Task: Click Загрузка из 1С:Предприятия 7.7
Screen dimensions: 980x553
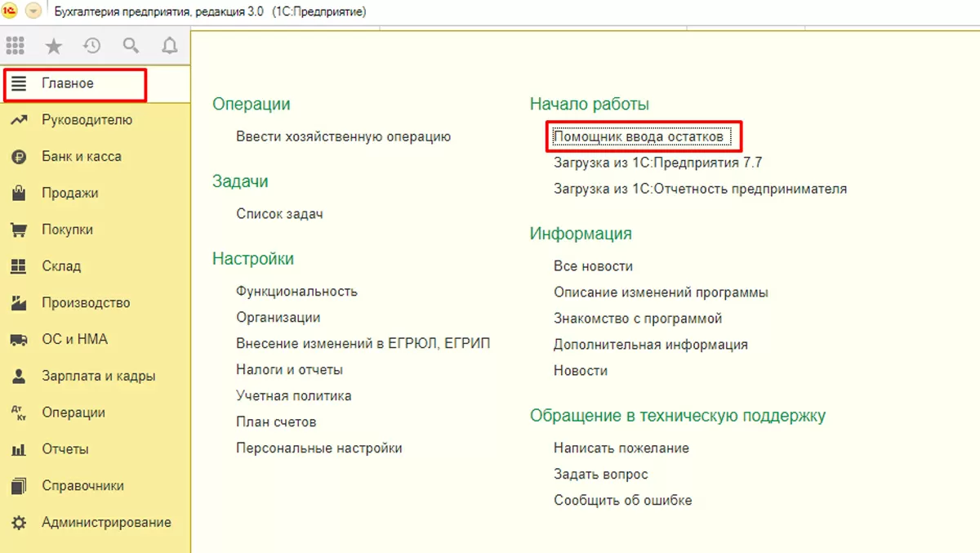Action: click(x=658, y=163)
